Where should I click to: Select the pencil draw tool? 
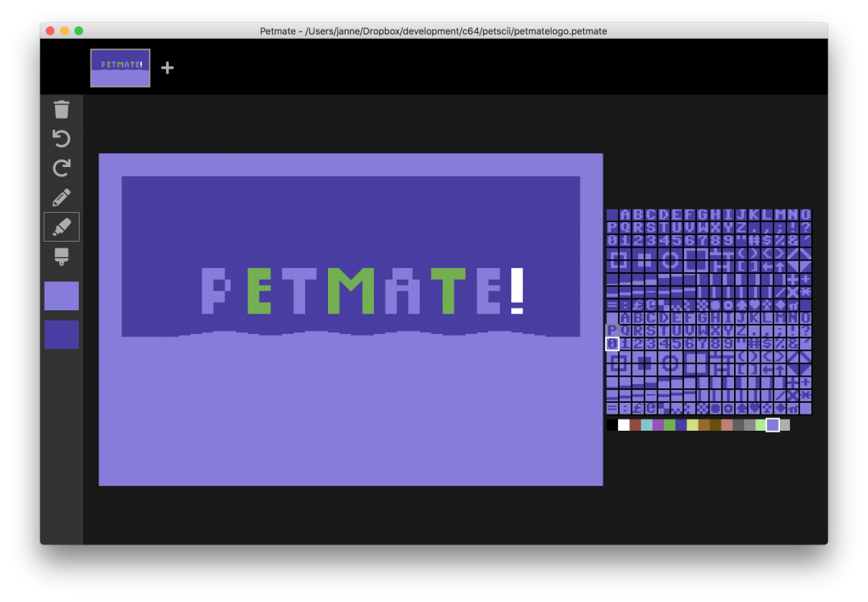pos(61,198)
